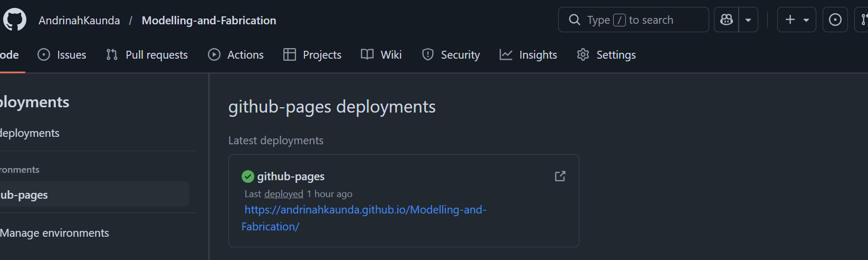Open the Projects tab
The image size is (868, 260).
point(312,55)
